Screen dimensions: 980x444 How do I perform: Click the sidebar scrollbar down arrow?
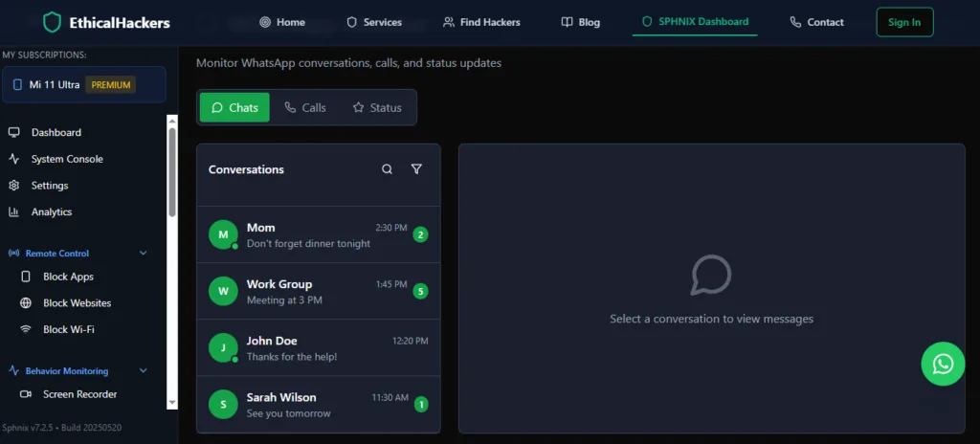coord(172,404)
